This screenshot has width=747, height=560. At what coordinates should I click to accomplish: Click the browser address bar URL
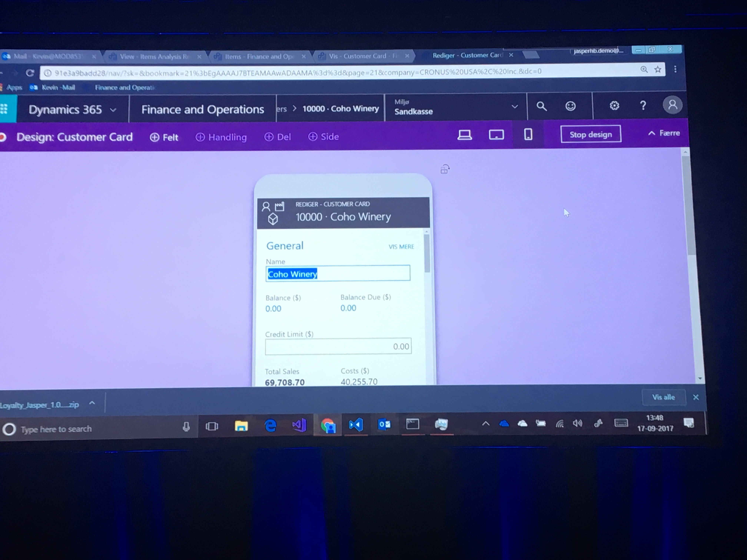tap(298, 72)
